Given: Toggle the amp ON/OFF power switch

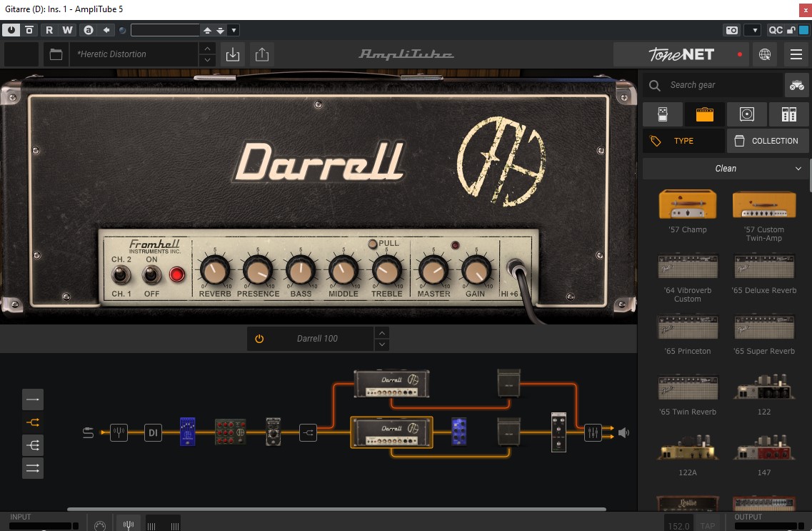Looking at the screenshot, I should point(151,274).
